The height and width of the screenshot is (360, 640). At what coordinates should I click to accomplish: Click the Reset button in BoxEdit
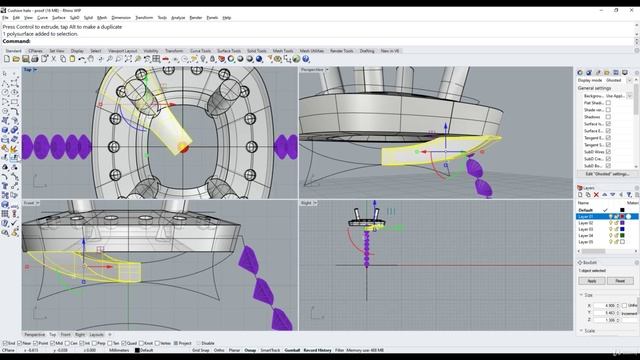(x=620, y=281)
